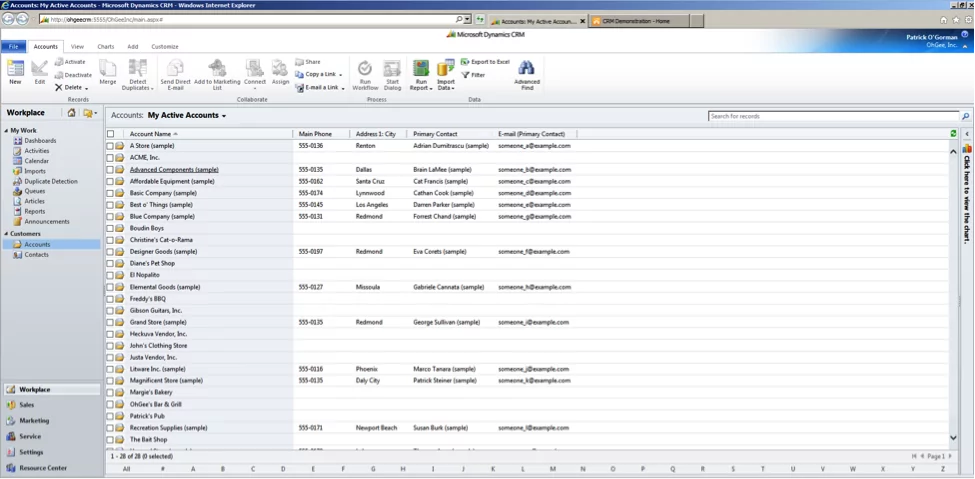Expand the Connect dropdown
The height and width of the screenshot is (479, 975).
click(x=255, y=89)
